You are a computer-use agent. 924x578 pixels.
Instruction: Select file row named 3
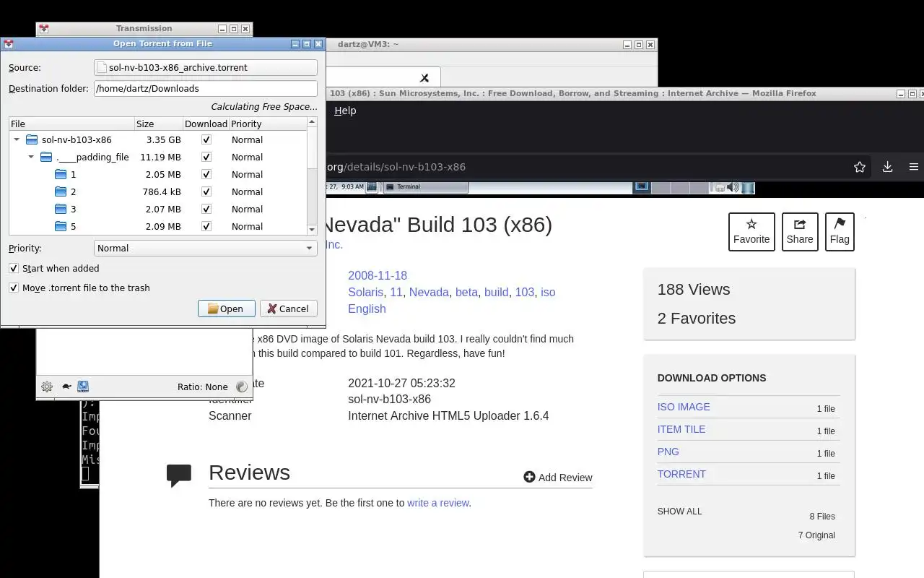point(158,209)
